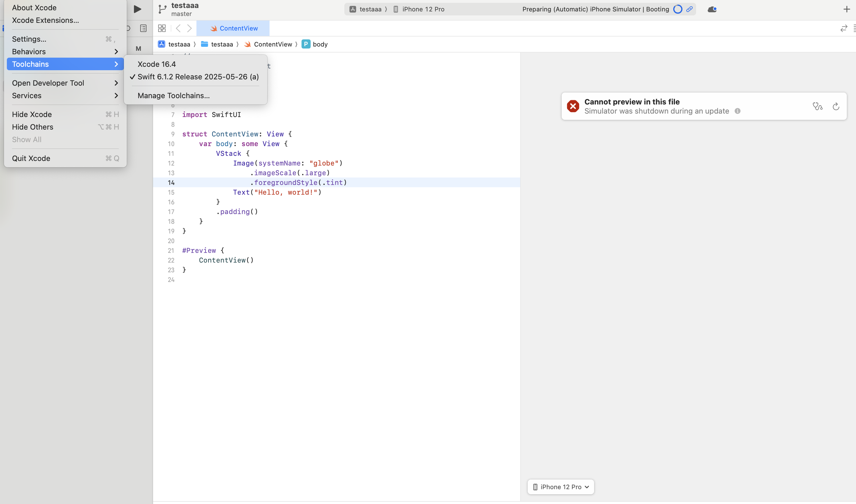The image size is (856, 504).
Task: Refresh the preview with the reload icon
Action: 836,107
